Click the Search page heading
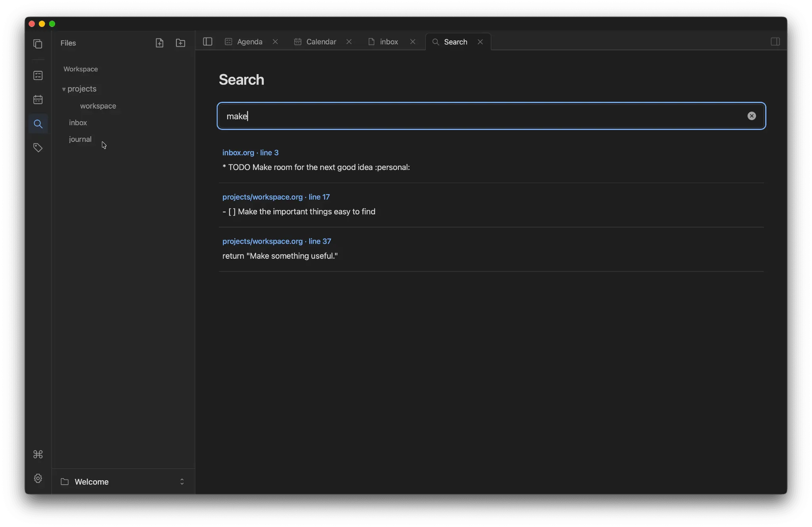The width and height of the screenshot is (812, 527). [241, 80]
